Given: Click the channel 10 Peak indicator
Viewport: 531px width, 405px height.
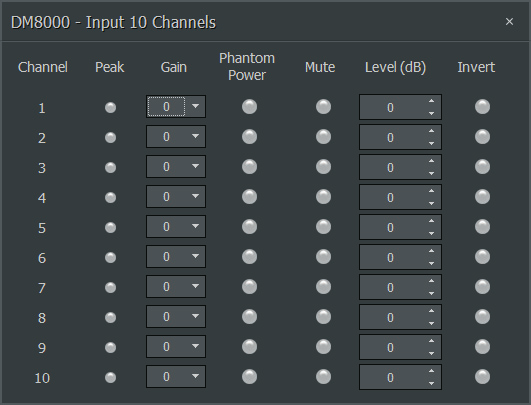Looking at the screenshot, I should tap(110, 377).
